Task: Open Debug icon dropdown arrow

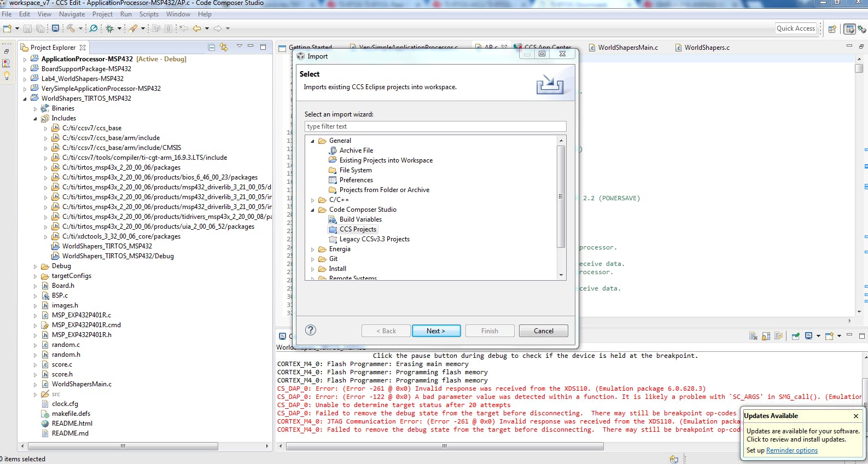Action: tap(119, 28)
